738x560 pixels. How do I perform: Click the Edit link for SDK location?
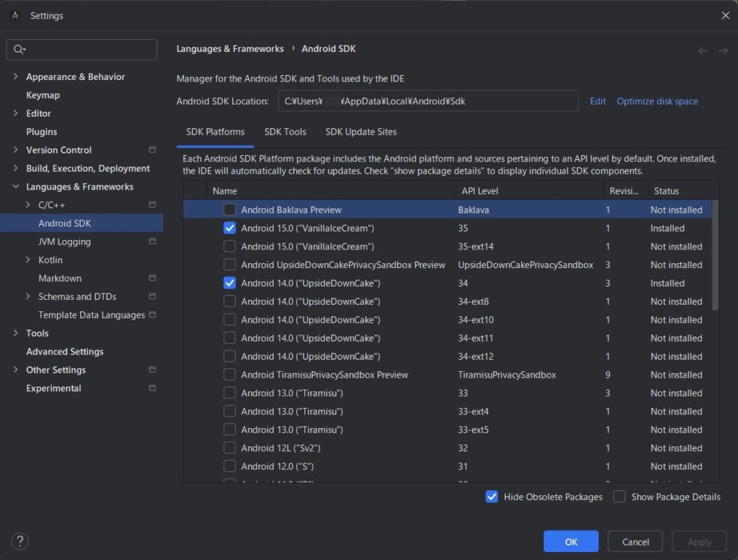pyautogui.click(x=597, y=101)
